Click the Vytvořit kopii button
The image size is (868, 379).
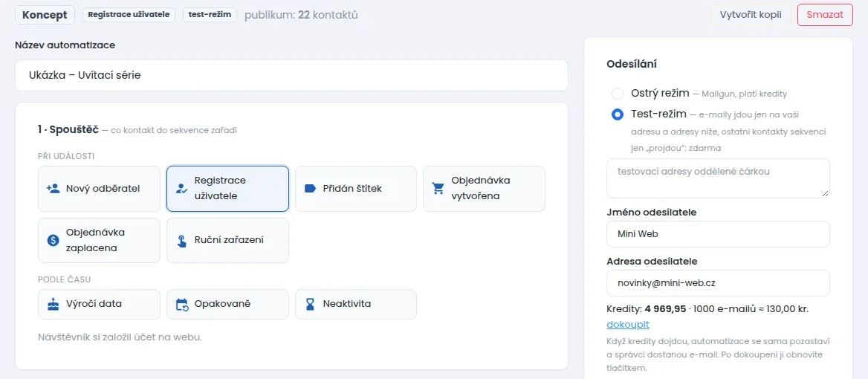(751, 15)
